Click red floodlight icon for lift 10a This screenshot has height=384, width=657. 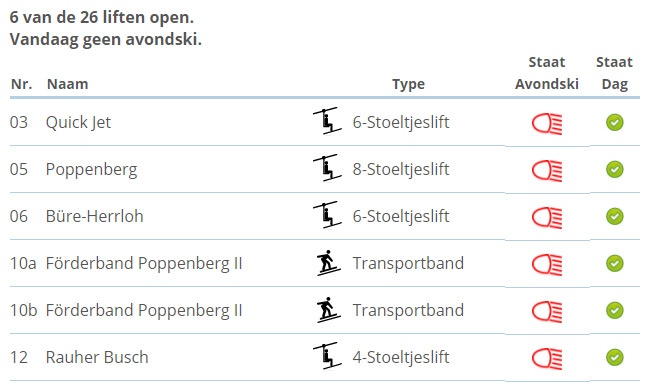pyautogui.click(x=547, y=265)
